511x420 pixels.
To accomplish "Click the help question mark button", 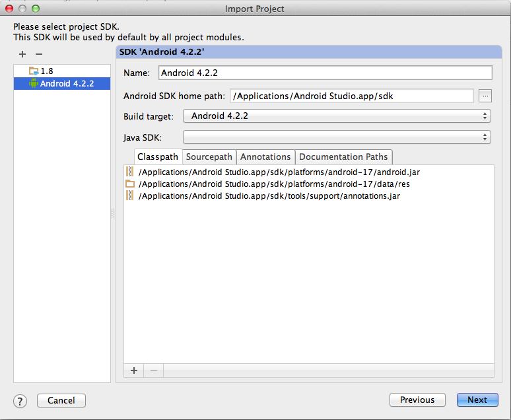I will coord(20,400).
